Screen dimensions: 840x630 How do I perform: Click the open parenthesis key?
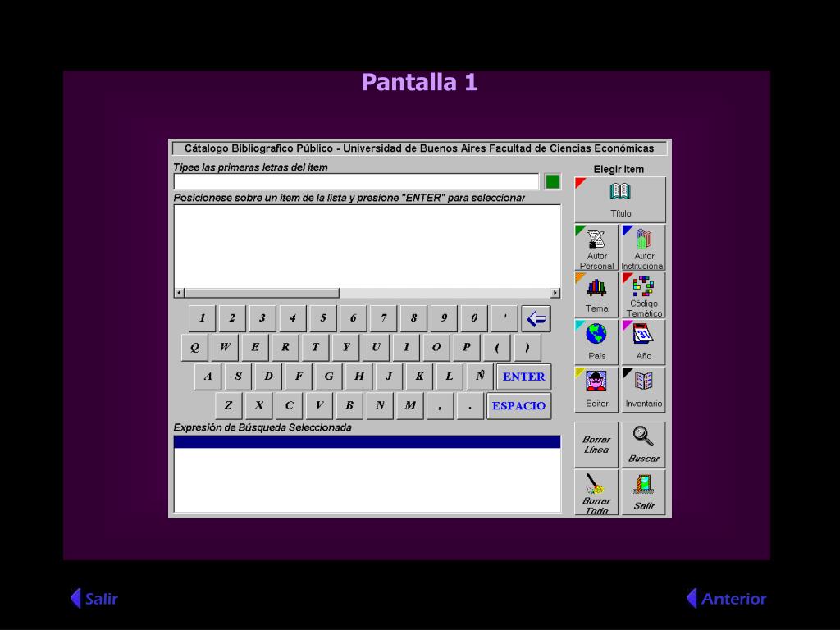tap(496, 348)
